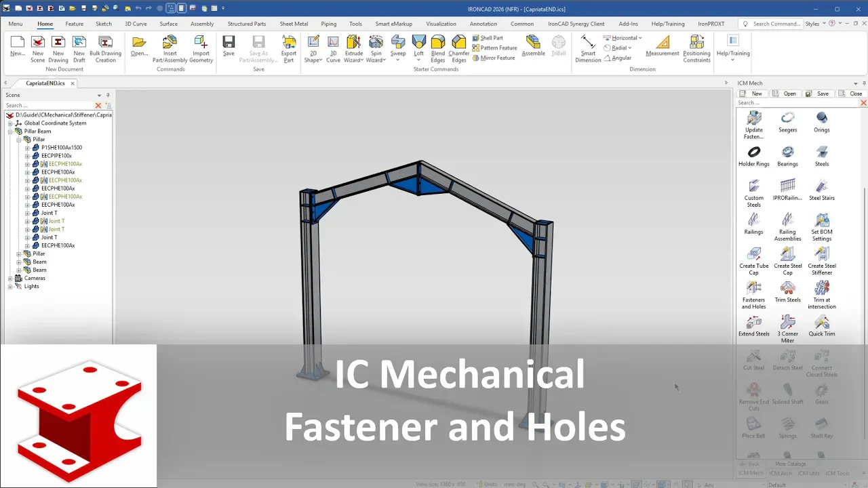The image size is (868, 488).
Task: Click the Search Command field
Action: coord(772,24)
